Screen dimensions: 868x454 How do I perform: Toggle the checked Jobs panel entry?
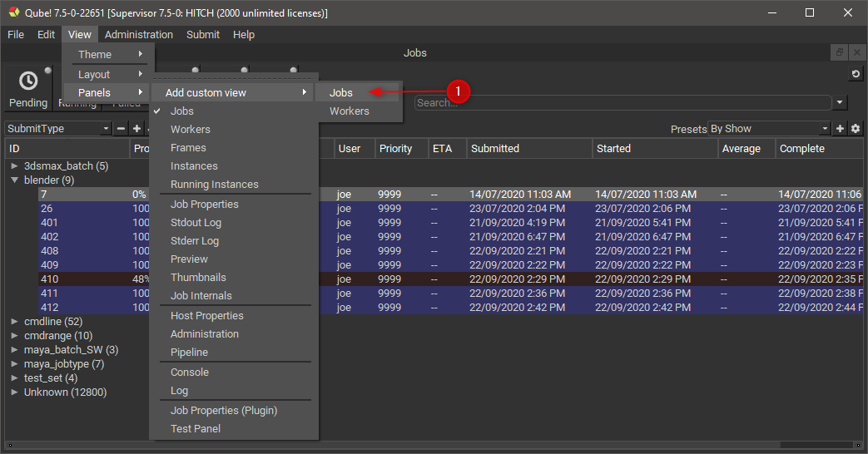182,111
